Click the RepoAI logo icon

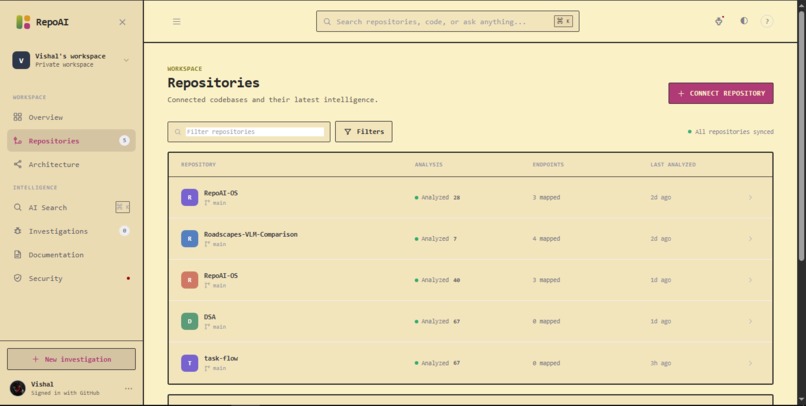click(23, 22)
